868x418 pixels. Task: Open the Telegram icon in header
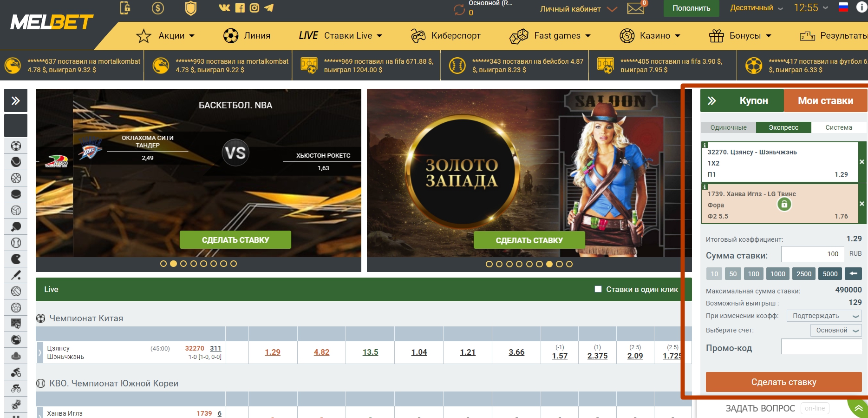(269, 7)
